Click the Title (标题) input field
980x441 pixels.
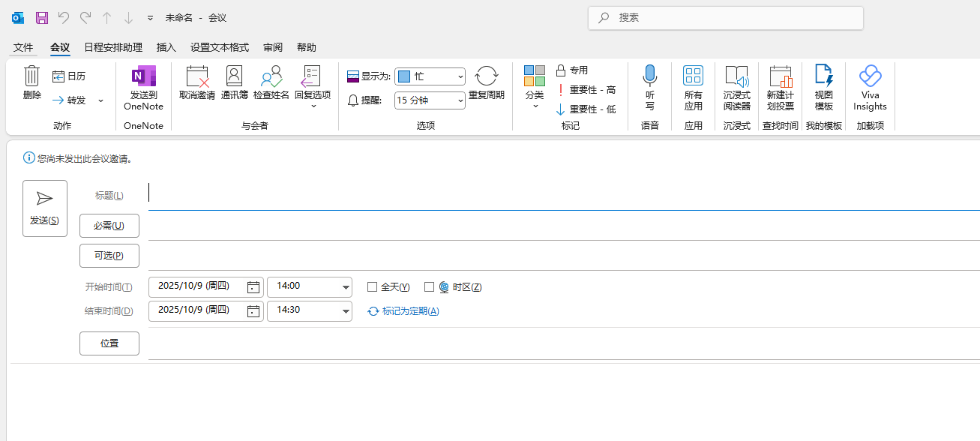(562, 194)
